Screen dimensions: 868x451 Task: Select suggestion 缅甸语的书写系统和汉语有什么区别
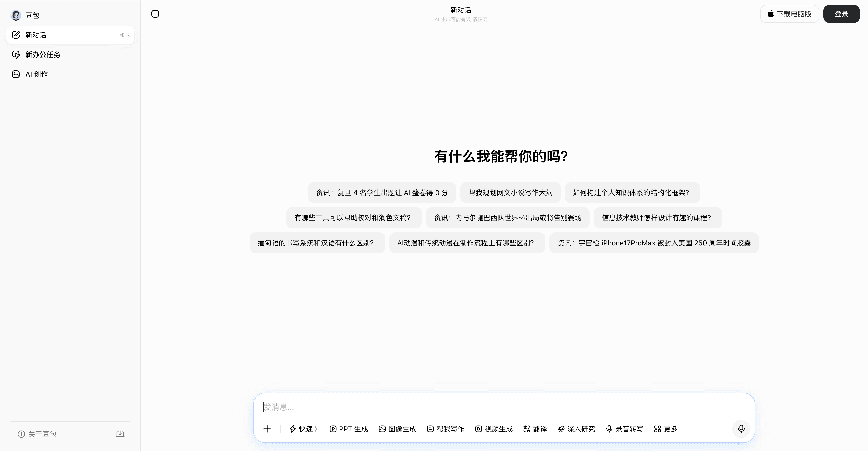tap(317, 243)
